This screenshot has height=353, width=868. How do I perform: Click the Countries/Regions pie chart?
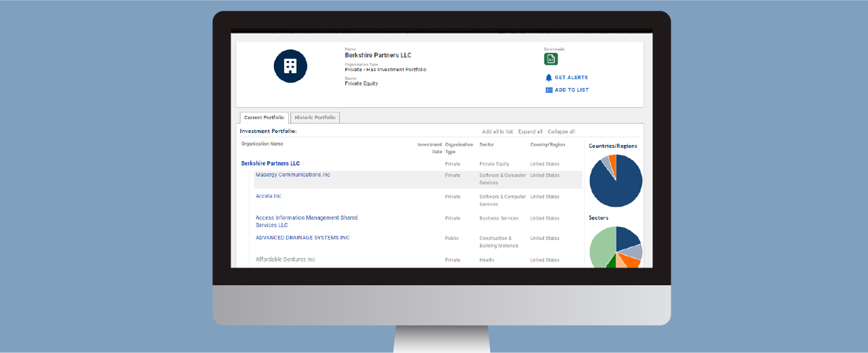[616, 180]
